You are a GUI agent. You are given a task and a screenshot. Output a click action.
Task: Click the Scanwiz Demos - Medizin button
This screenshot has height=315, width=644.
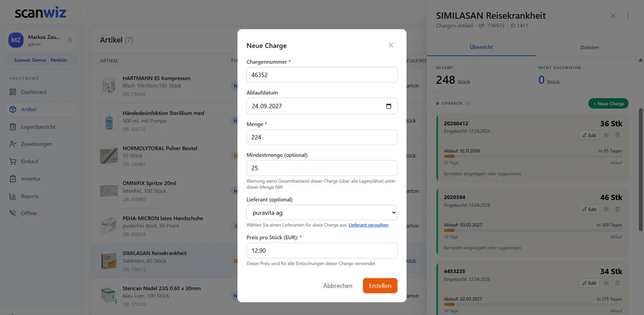41,60
